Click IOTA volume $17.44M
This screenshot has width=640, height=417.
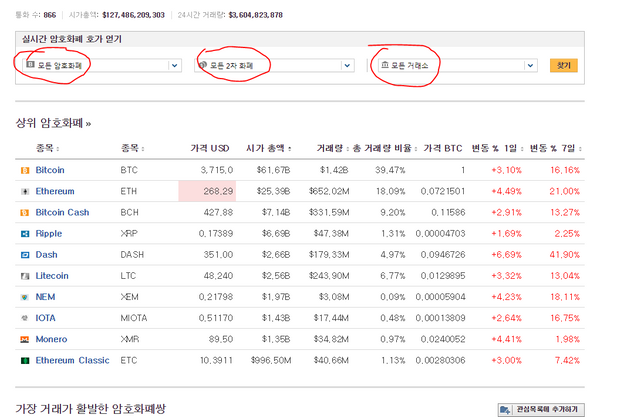point(331,318)
